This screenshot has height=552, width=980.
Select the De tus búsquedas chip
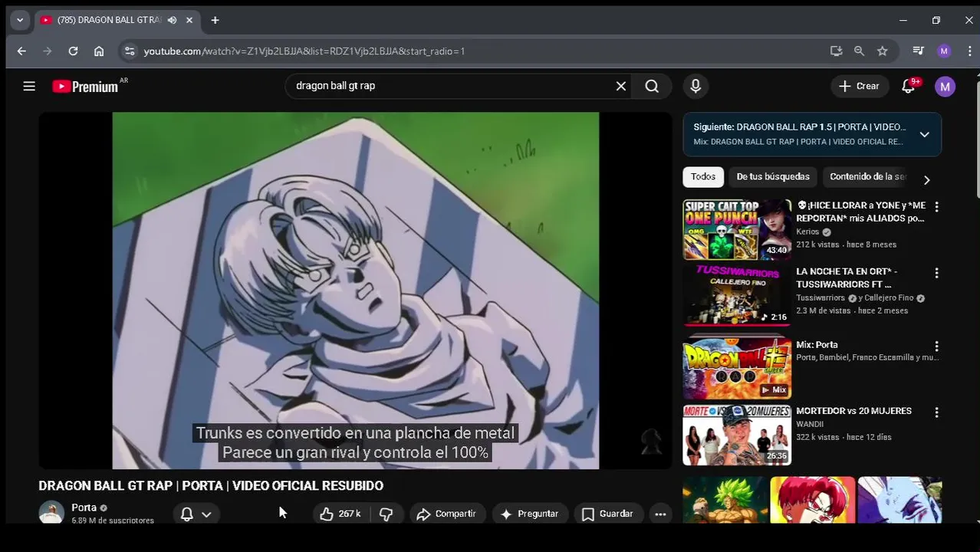773,177
